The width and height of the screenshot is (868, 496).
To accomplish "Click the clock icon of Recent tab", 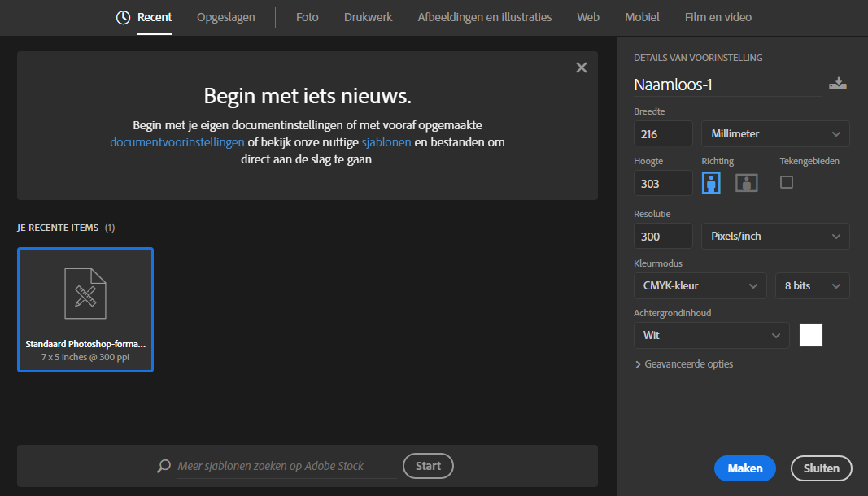I will tap(124, 17).
